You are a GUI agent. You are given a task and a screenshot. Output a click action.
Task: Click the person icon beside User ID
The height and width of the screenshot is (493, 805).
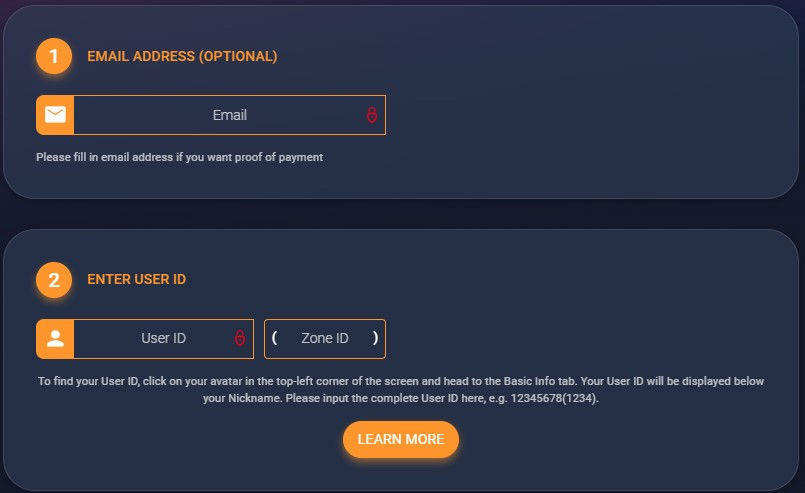pos(55,339)
